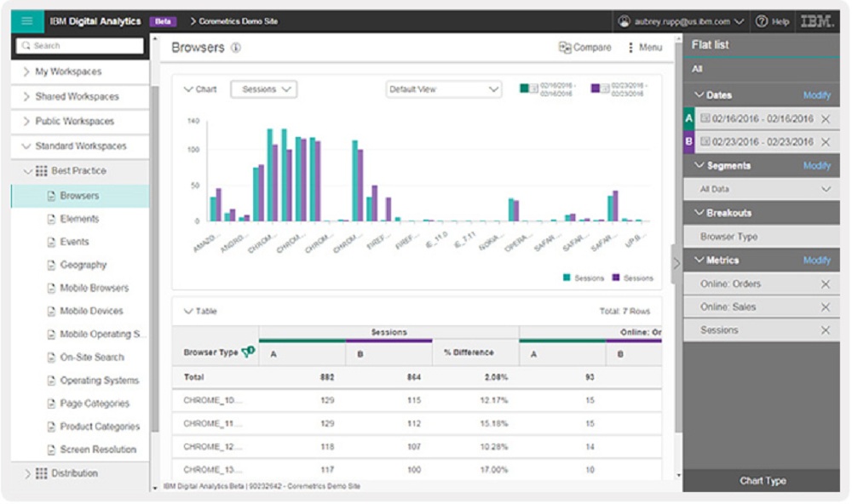852x504 pixels.
Task: Remove date range A 02/16/2016
Action: pyautogui.click(x=826, y=119)
